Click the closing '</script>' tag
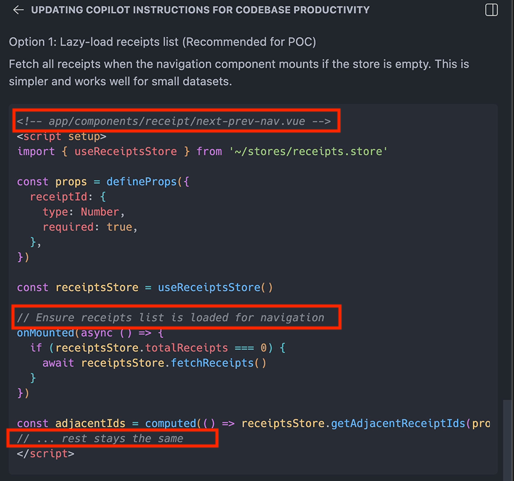This screenshot has height=481, width=514. 46,454
